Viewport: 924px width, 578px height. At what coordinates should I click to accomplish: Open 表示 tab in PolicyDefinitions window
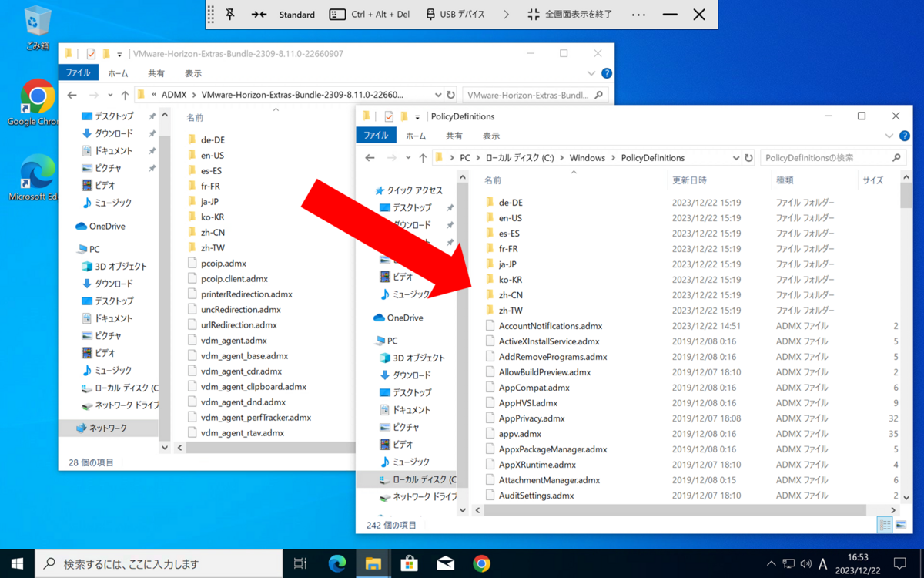(x=491, y=136)
